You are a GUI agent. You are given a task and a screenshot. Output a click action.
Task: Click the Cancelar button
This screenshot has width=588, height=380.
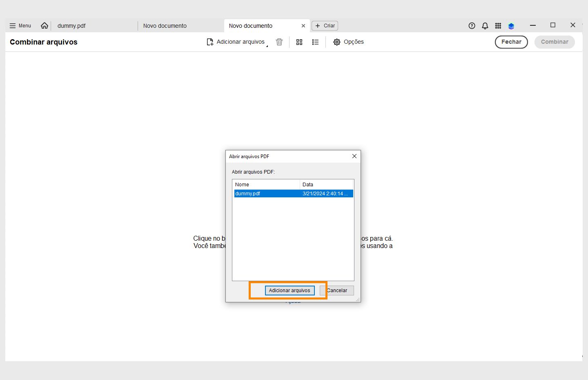click(x=337, y=291)
